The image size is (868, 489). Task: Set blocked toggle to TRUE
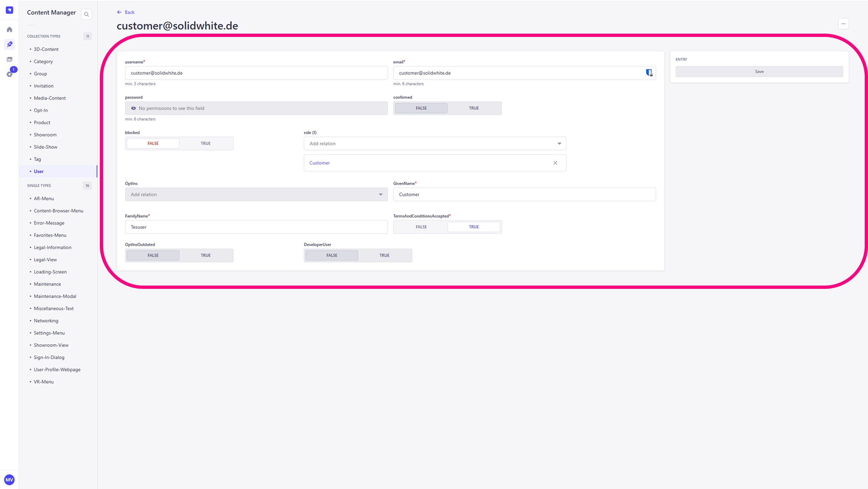[205, 143]
